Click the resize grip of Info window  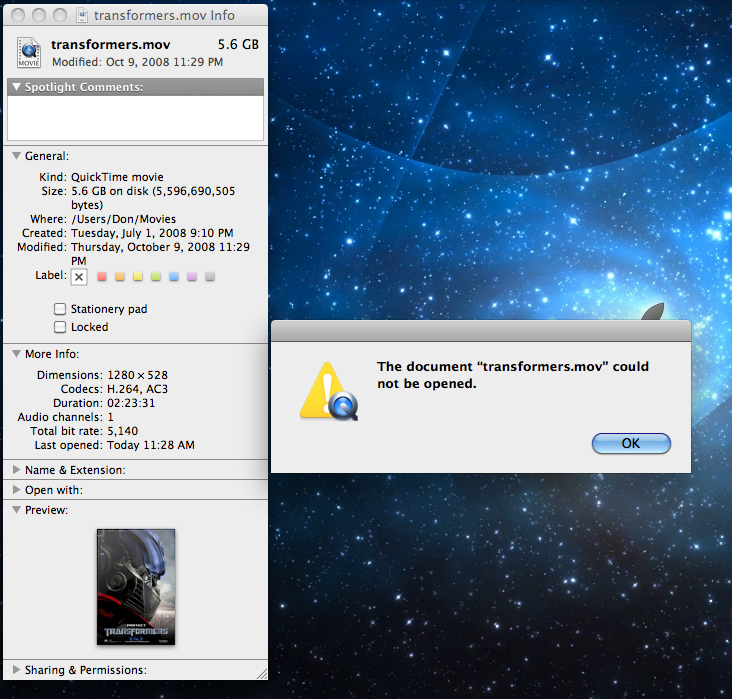click(262, 674)
